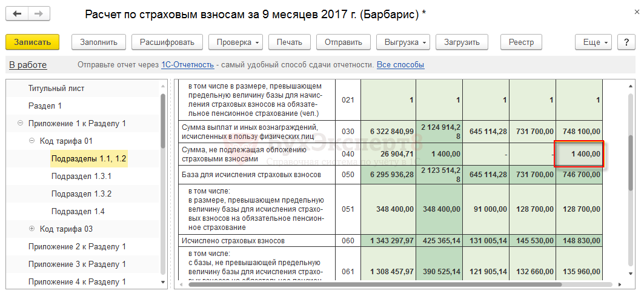Click the back navigation arrow
The height and width of the screenshot is (293, 644).
pos(17,13)
